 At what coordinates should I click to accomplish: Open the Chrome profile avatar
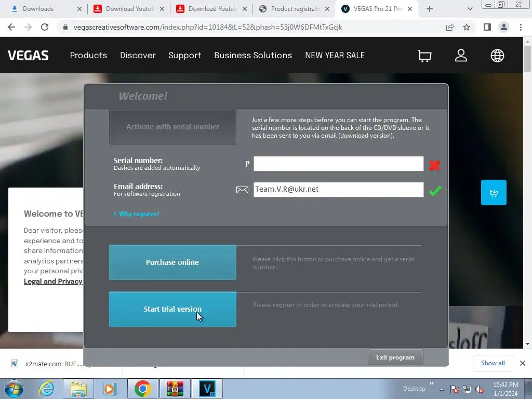504,27
